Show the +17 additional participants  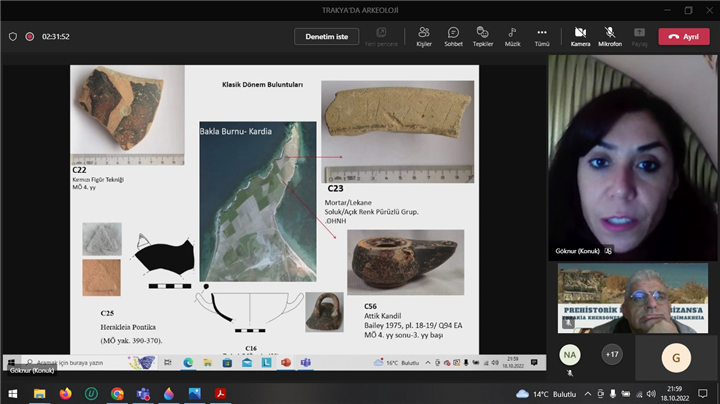click(x=611, y=354)
